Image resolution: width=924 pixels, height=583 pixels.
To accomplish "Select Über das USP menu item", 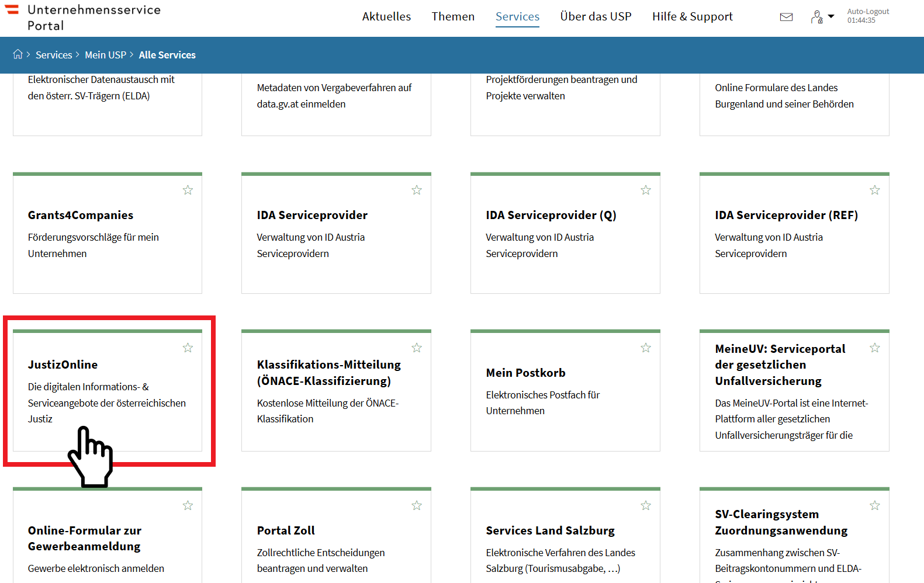I will 596,17.
